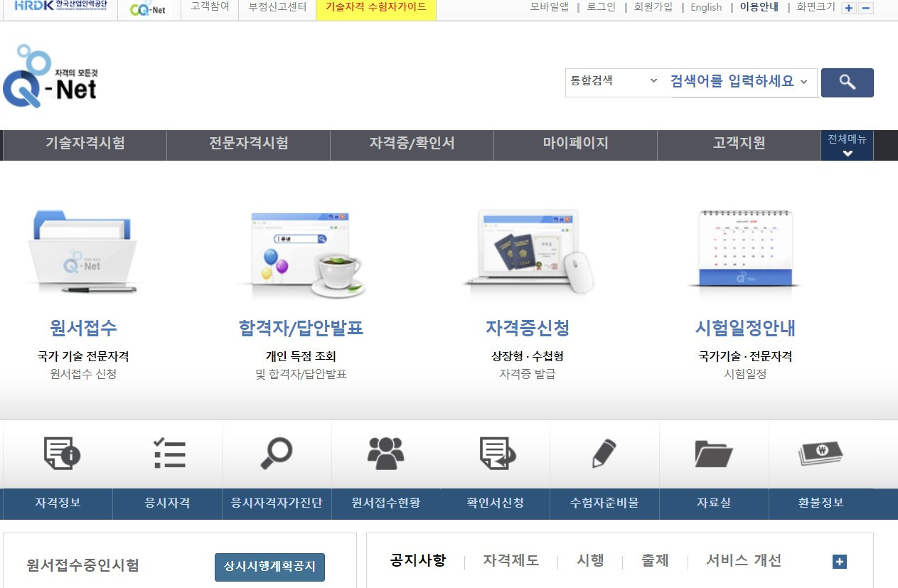Image resolution: width=898 pixels, height=588 pixels.
Task: Switch to the 시행 notice tab
Action: (590, 561)
